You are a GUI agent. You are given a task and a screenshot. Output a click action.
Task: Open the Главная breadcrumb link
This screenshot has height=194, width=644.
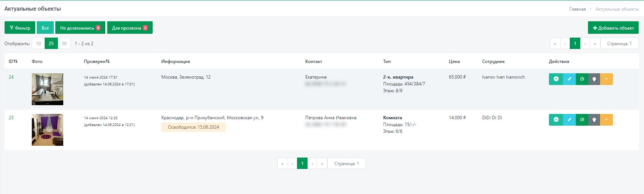[x=577, y=9]
